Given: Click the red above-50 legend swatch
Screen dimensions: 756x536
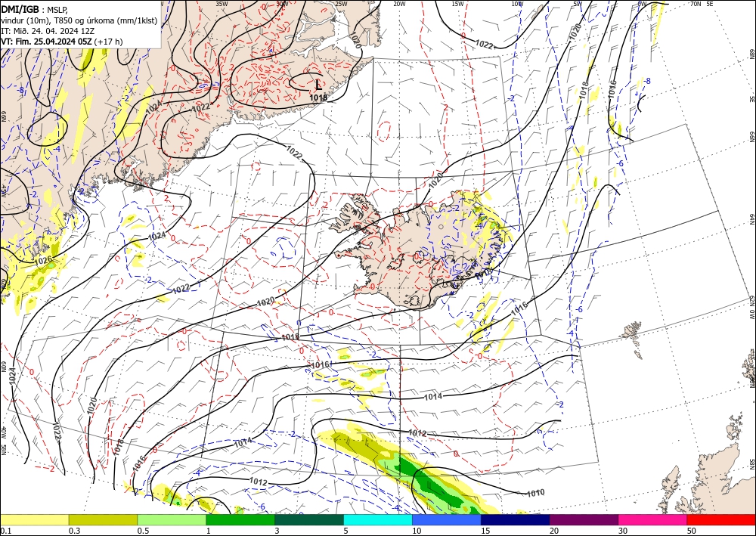Looking at the screenshot, I should click(x=721, y=519).
